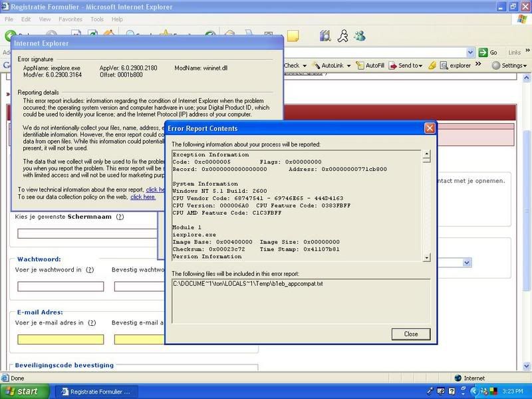
Task: Click 'ModName: wininet.dll' text
Action: (201, 68)
